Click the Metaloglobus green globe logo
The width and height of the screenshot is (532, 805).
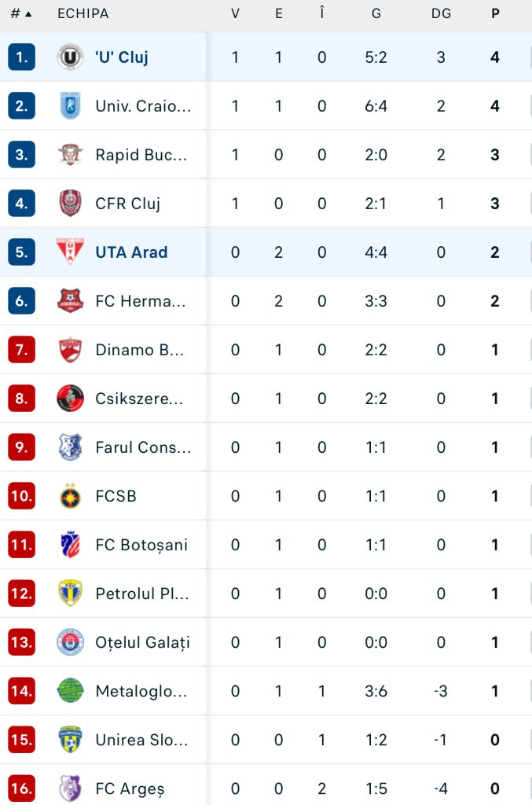[70, 691]
